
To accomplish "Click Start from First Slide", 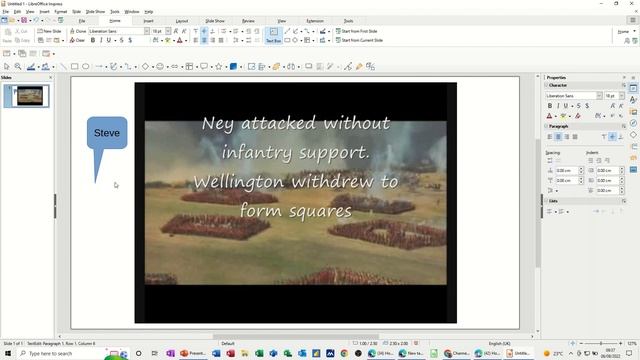I will [356, 31].
